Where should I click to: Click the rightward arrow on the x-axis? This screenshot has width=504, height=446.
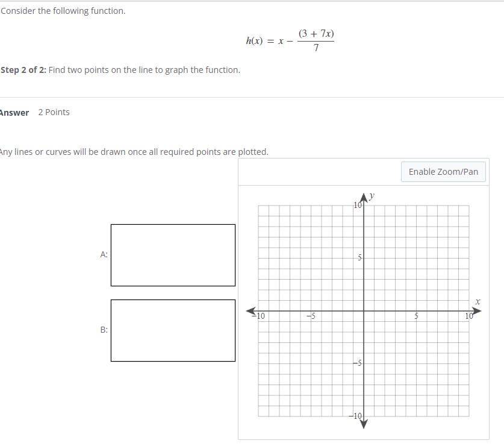click(x=476, y=310)
